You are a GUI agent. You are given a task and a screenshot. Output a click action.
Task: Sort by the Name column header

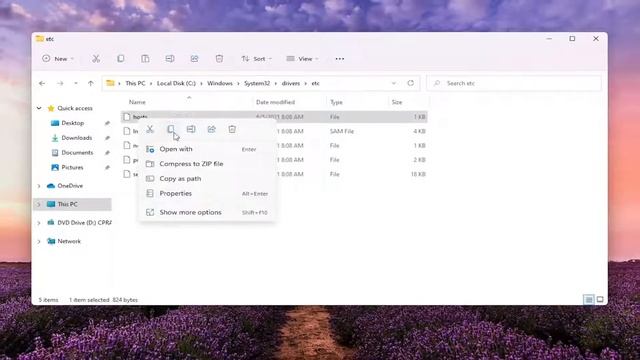point(137,102)
